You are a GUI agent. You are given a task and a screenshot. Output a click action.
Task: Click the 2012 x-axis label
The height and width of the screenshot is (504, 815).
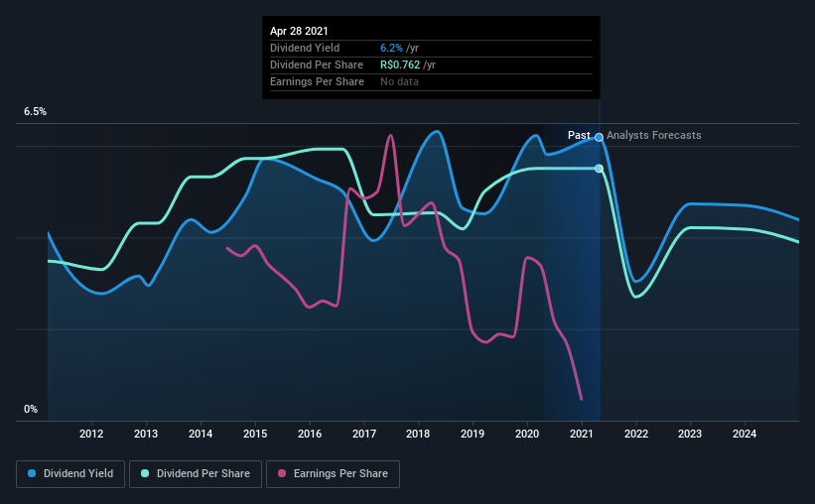tap(91, 434)
